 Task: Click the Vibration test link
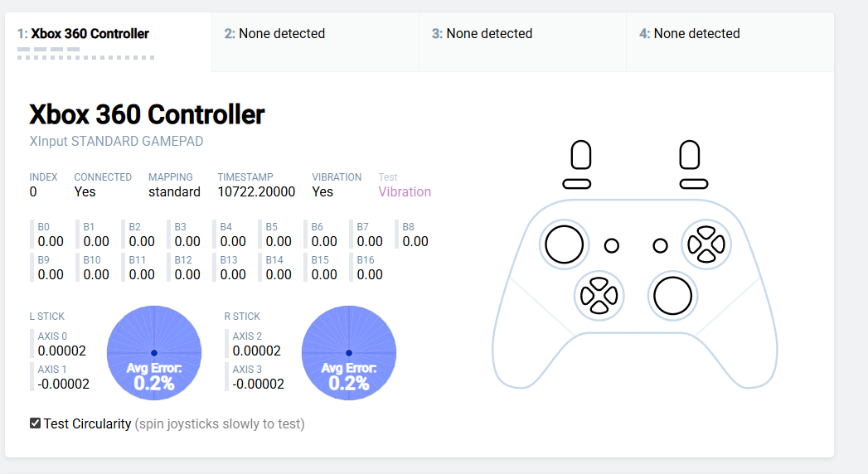[405, 192]
